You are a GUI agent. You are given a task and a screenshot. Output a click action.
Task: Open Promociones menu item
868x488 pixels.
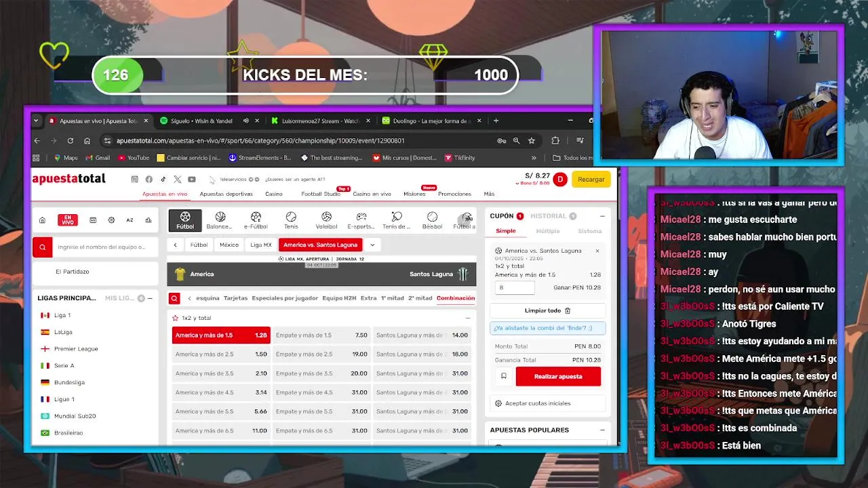[454, 194]
